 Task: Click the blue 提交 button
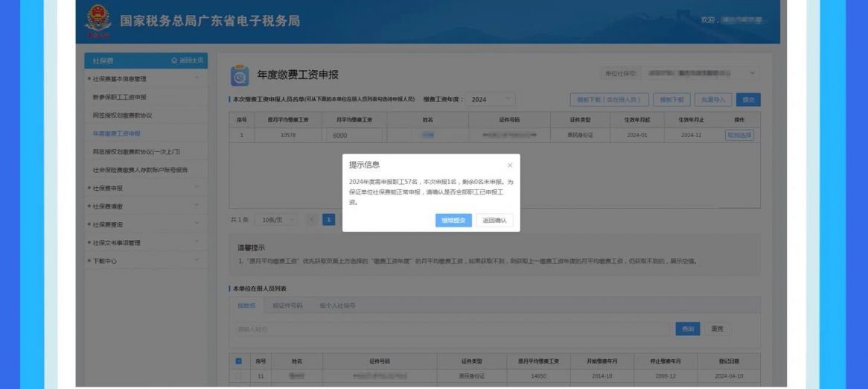(748, 100)
